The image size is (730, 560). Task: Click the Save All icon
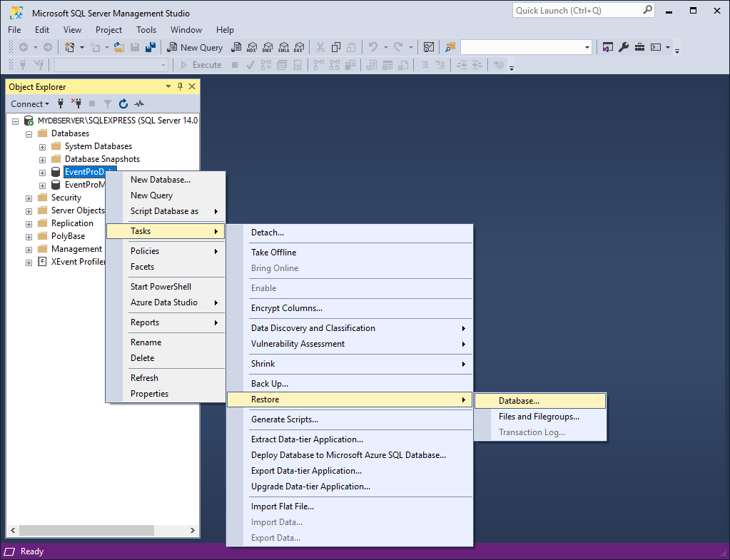point(151,48)
